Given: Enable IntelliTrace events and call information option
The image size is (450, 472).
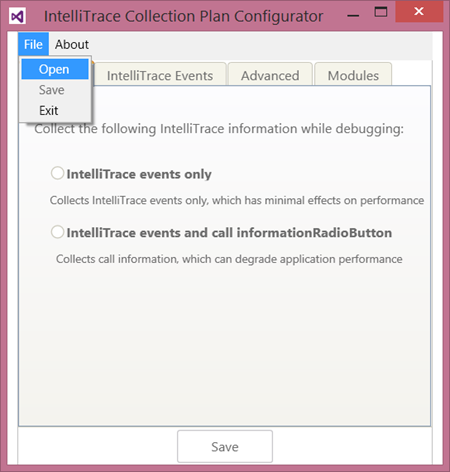Looking at the screenshot, I should 57,232.
